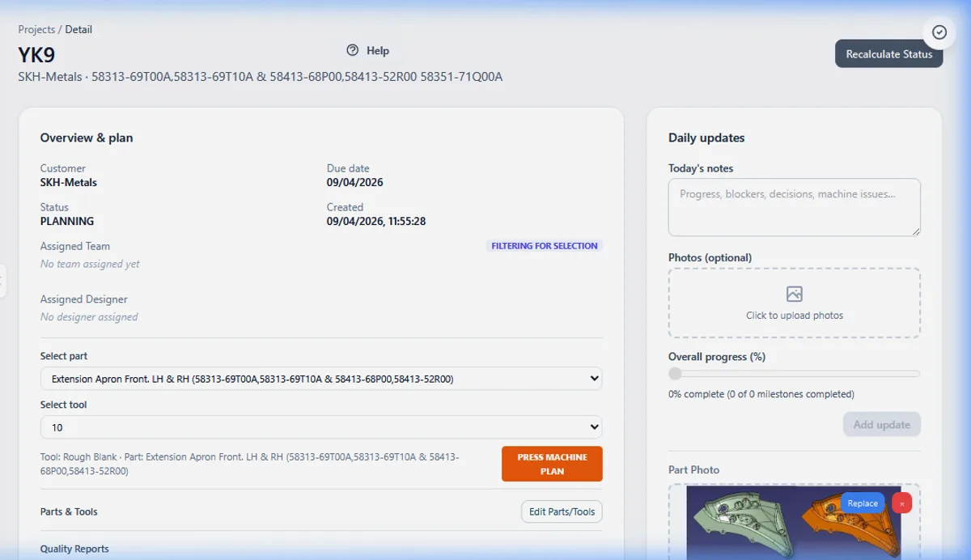Click 'No designer assigned' text
This screenshot has height=560, width=971.
coord(89,317)
